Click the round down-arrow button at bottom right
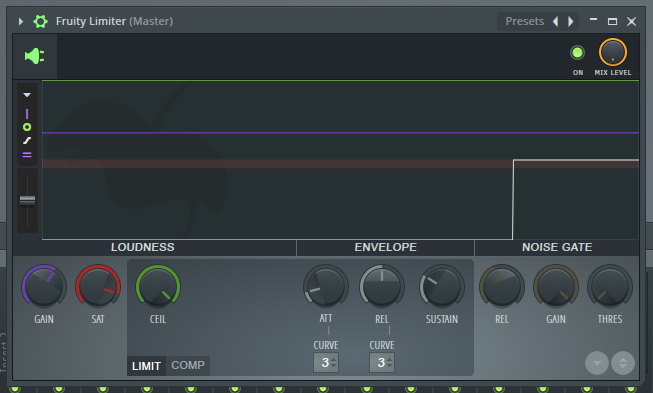Image resolution: width=653 pixels, height=393 pixels. coord(597,363)
